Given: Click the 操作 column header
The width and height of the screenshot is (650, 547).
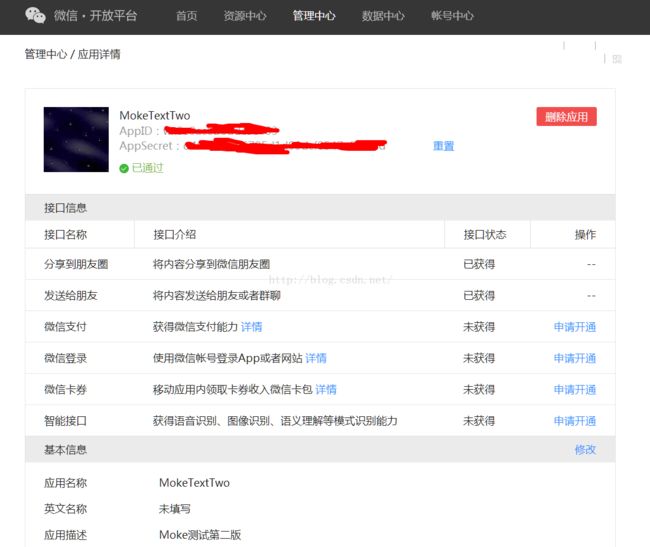Looking at the screenshot, I should pos(585,235).
